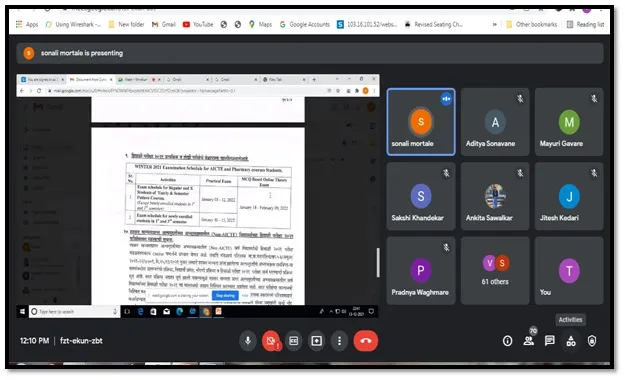The image size is (625, 380).
Task: Open the Reading list
Action: point(586,24)
